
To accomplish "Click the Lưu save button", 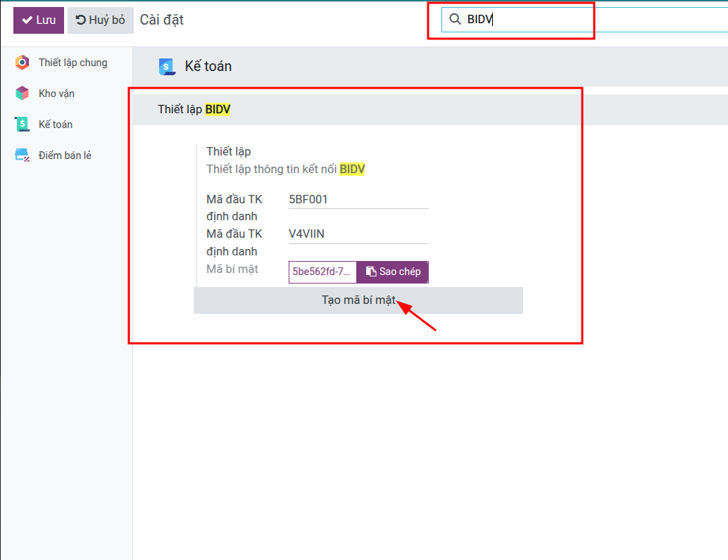I will tap(39, 20).
